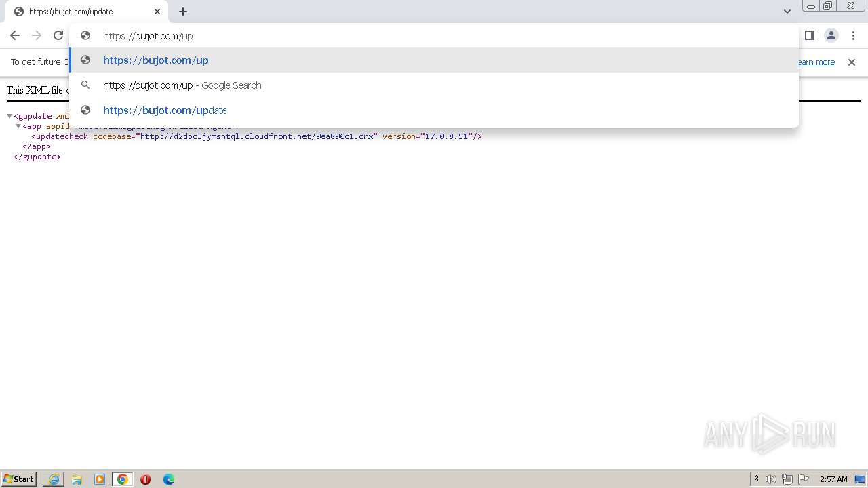
Task: Click the 2:57 AM clock
Action: coord(833,479)
